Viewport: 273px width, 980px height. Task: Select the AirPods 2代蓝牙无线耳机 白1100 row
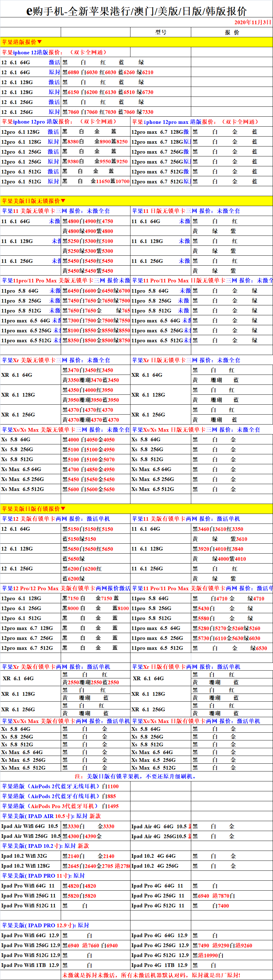pyautogui.click(x=65, y=786)
